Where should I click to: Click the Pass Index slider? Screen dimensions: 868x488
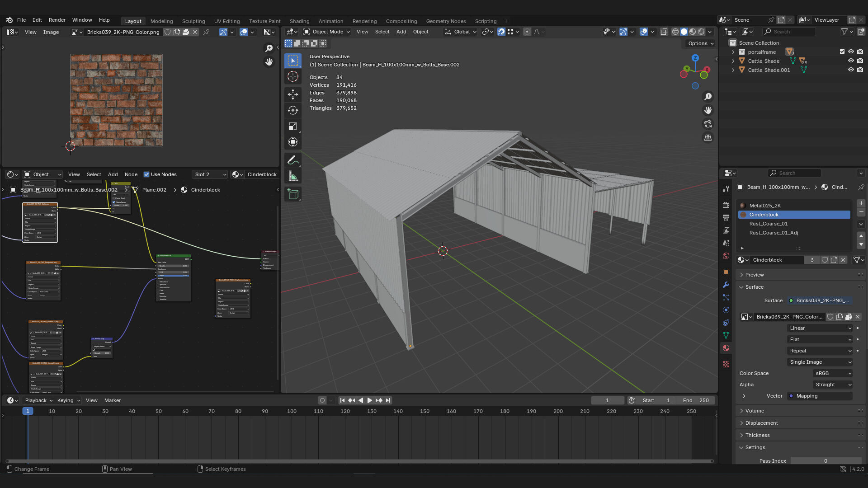826,461
